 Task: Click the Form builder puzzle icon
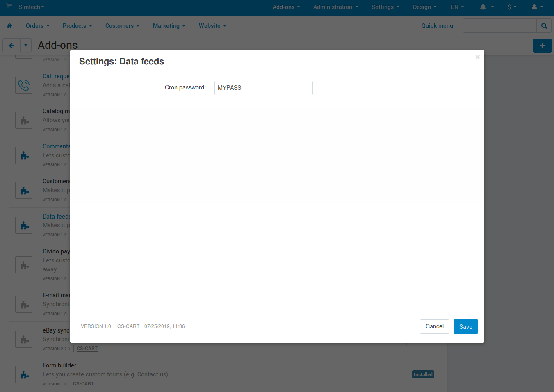click(x=23, y=374)
